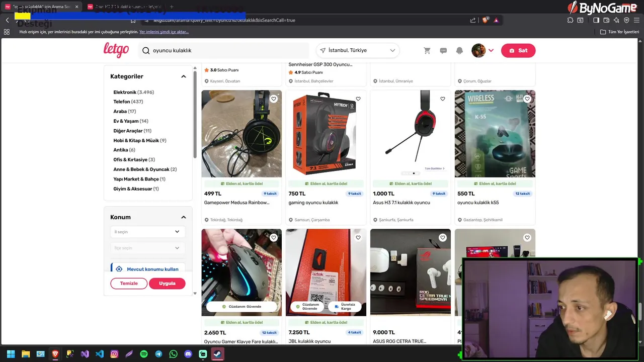
Task: Select the Ev & Yaşam category
Action: click(131, 121)
